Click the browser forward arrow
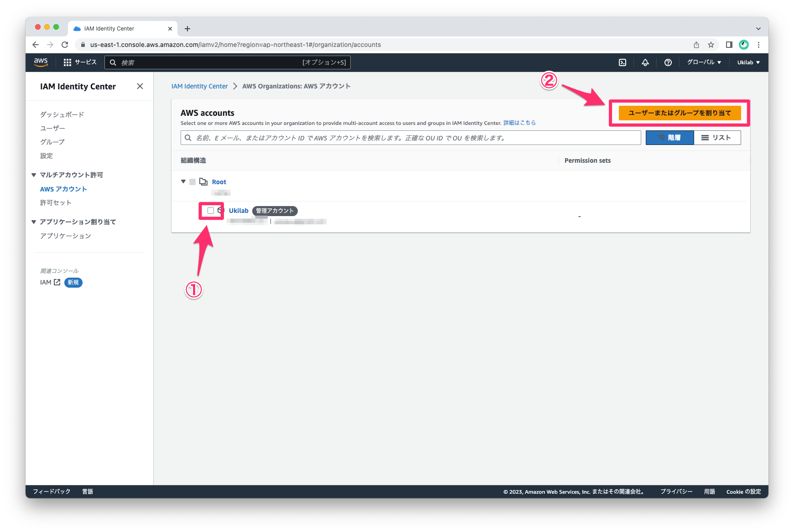The width and height of the screenshot is (794, 532). 50,45
